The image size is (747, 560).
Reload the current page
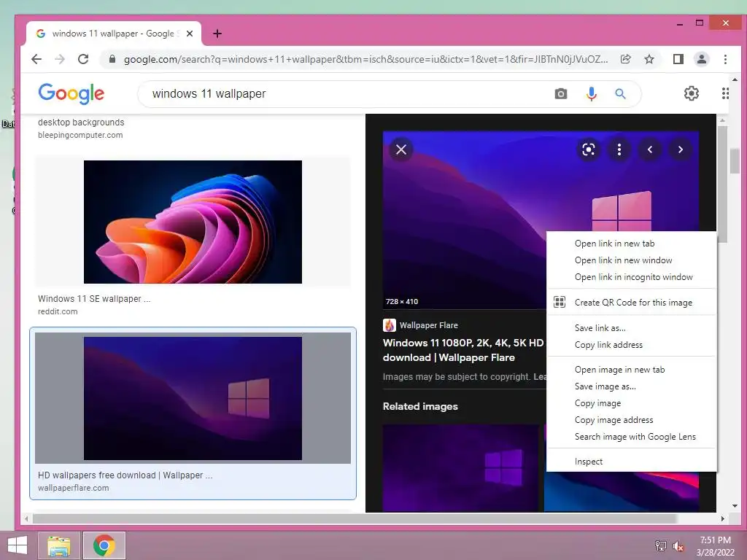pyautogui.click(x=83, y=59)
